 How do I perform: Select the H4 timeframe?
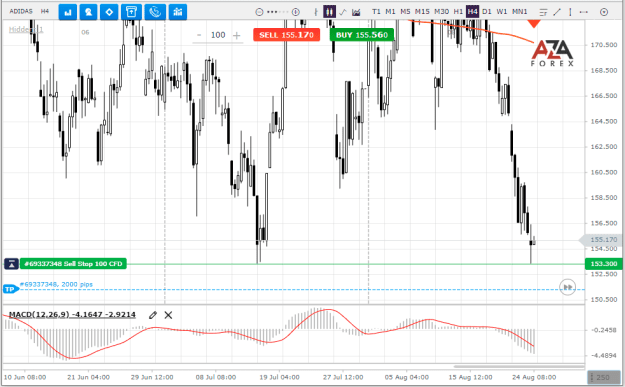point(472,12)
